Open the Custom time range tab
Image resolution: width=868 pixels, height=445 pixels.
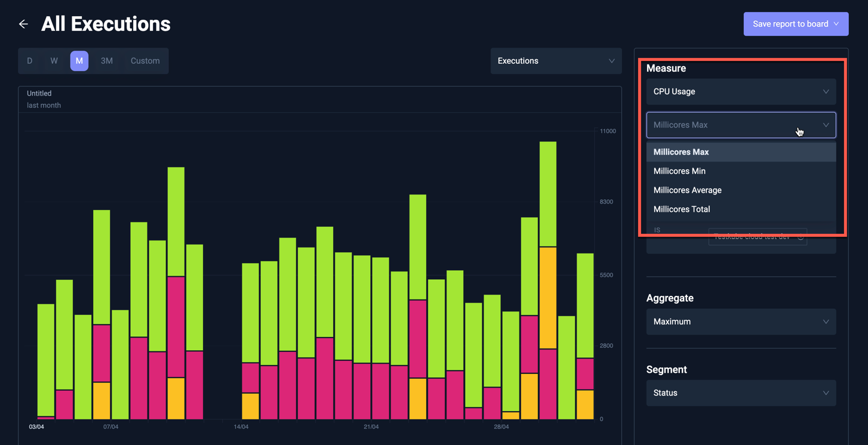tap(144, 60)
